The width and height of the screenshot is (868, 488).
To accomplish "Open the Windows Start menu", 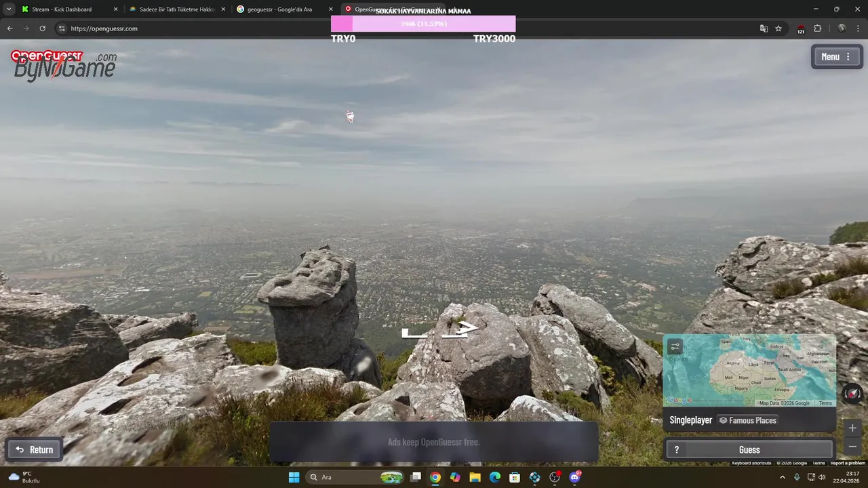I will click(294, 477).
